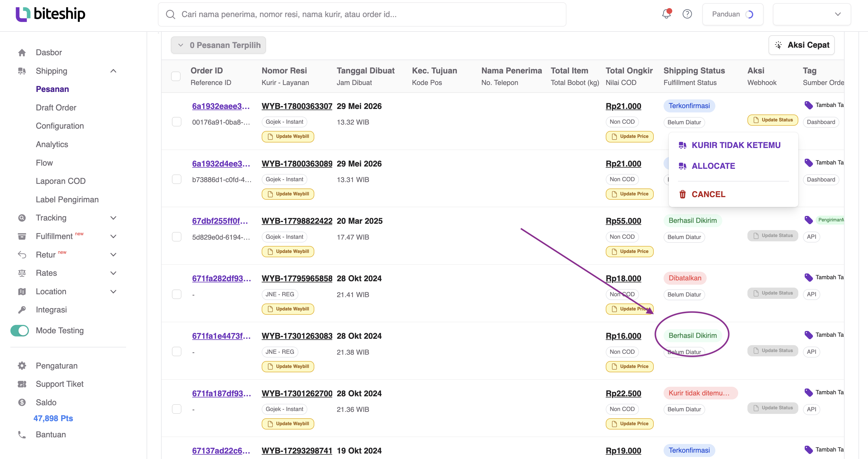Choose ALLOCATE from status menu
Image resolution: width=868 pixels, height=459 pixels.
click(x=733, y=166)
